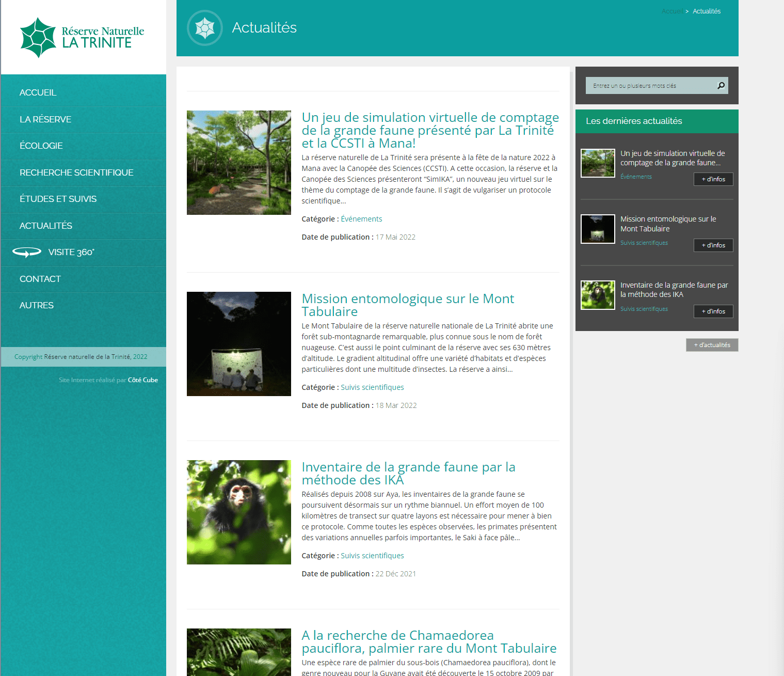Click the date 17 Mai 2022
The image size is (784, 676).
395,237
